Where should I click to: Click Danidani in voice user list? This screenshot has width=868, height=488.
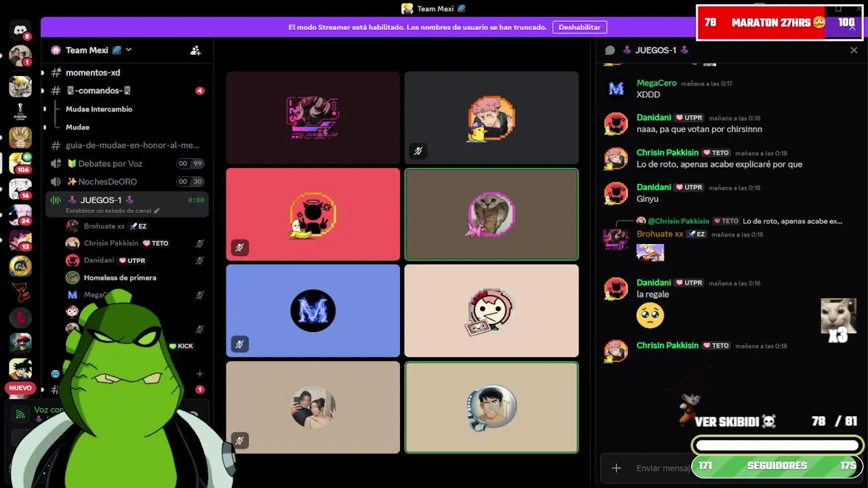(99, 260)
